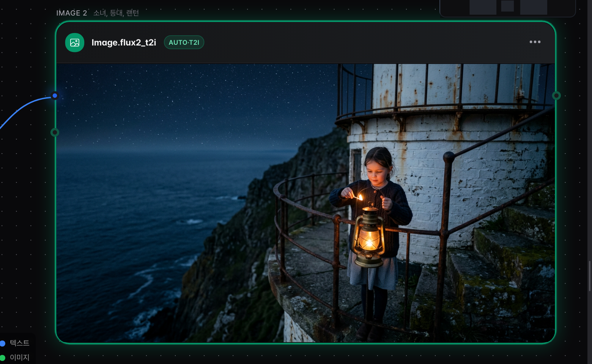
Task: Click the green output port on node's right edge
Action: click(556, 96)
